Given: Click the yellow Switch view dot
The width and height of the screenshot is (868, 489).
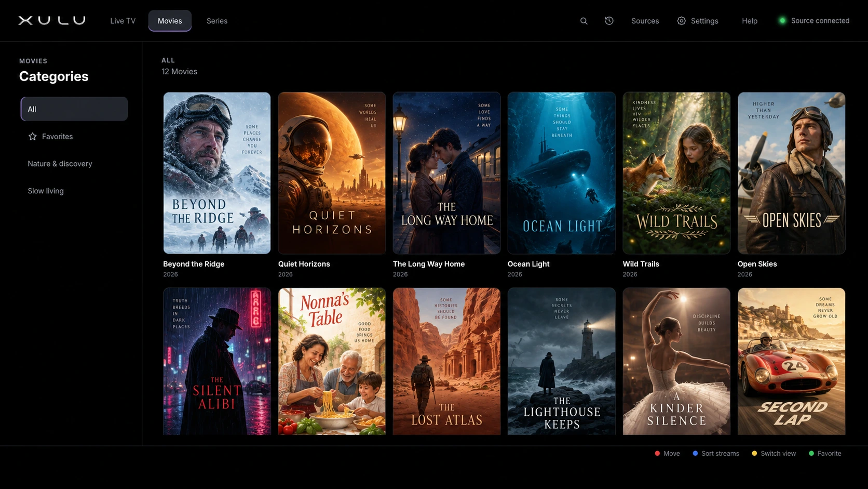Looking at the screenshot, I should pyautogui.click(x=754, y=453).
